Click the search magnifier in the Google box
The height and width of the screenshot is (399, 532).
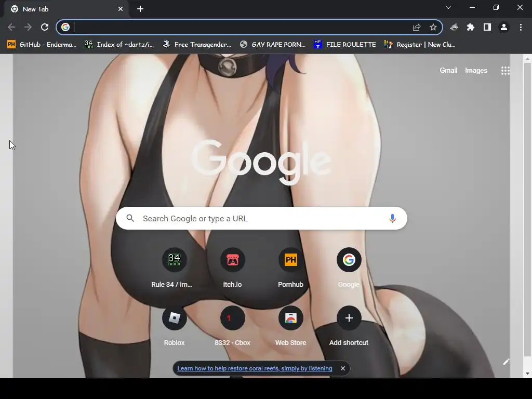coord(130,218)
